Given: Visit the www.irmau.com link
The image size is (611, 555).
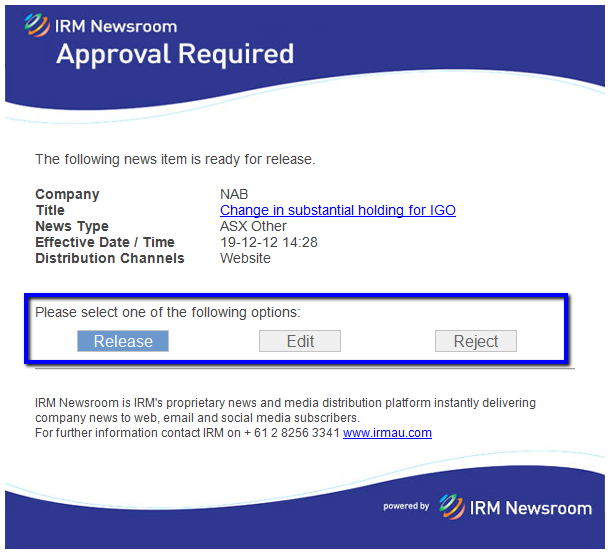Looking at the screenshot, I should coord(387,433).
